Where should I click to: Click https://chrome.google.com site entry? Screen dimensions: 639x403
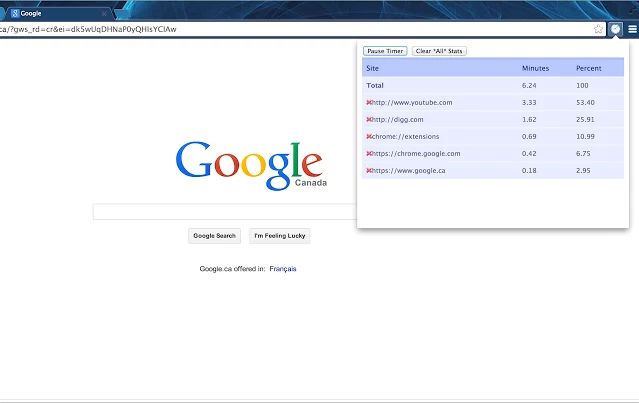click(x=416, y=154)
